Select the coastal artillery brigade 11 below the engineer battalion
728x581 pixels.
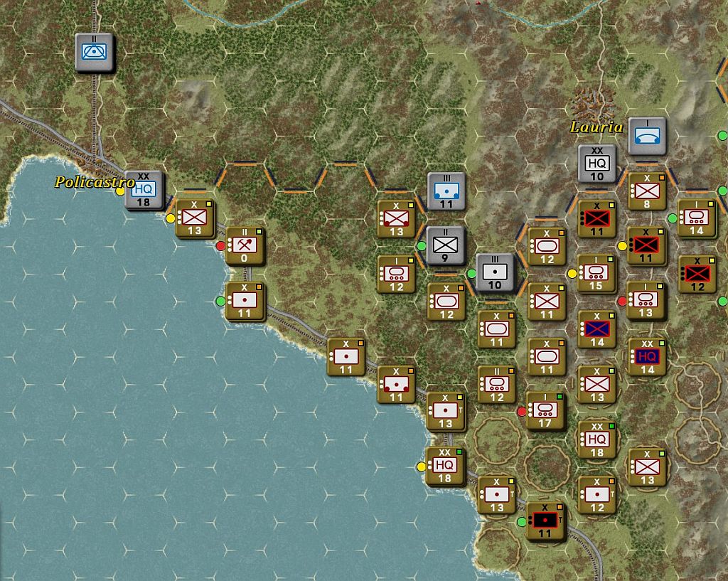[245, 302]
